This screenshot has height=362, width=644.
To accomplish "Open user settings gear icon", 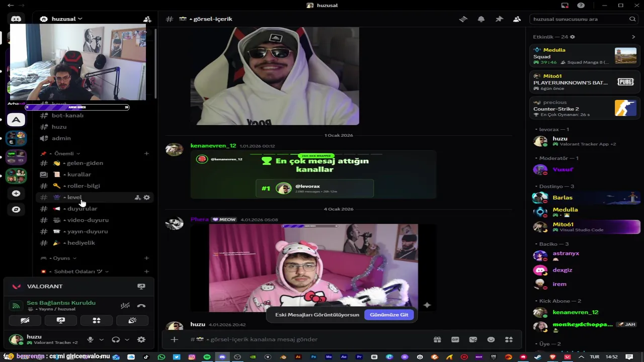I will click(x=141, y=339).
